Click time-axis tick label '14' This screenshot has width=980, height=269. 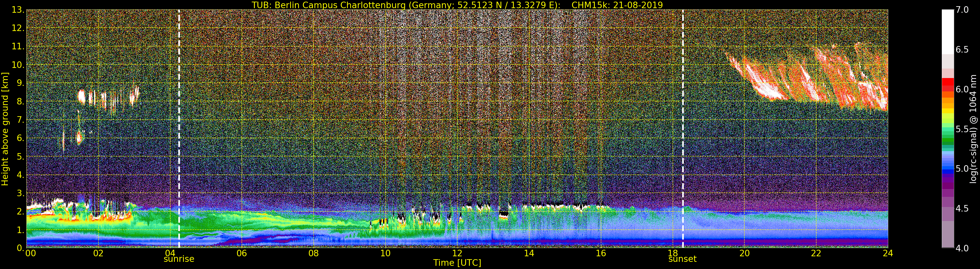[x=529, y=253]
